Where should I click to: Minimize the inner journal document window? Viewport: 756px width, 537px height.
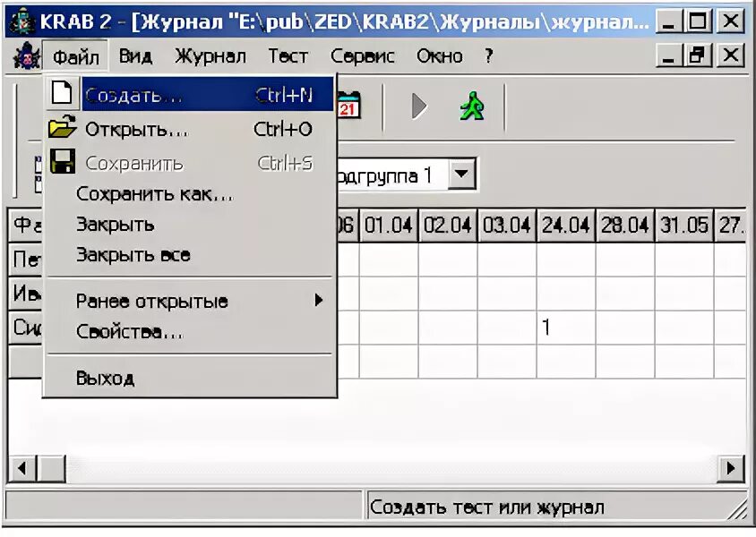point(669,55)
